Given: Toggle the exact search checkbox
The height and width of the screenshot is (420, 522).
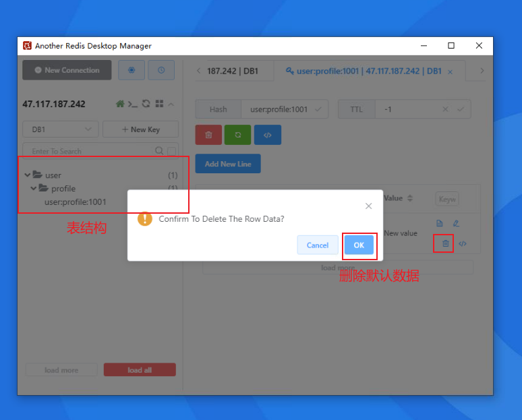Looking at the screenshot, I should pyautogui.click(x=172, y=152).
